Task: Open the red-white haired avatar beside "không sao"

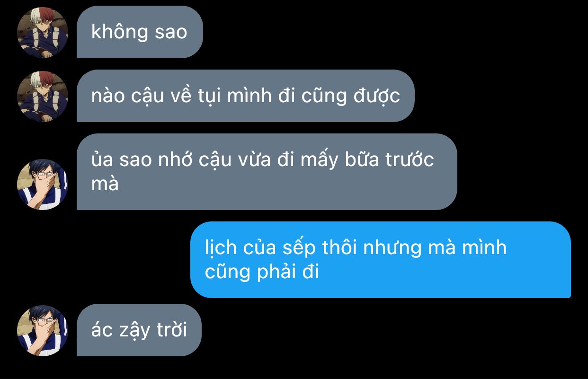Action: point(43,32)
